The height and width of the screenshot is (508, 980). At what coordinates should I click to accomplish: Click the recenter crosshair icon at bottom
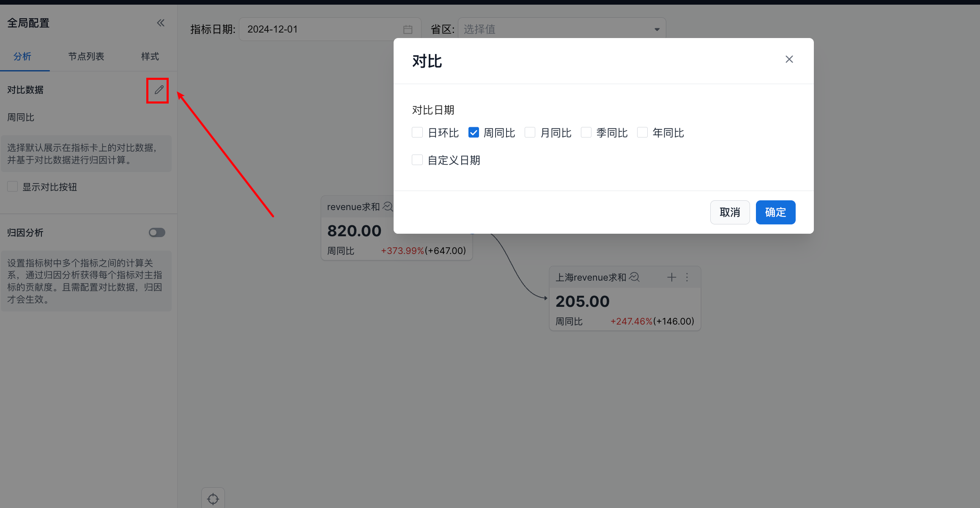coord(213,499)
